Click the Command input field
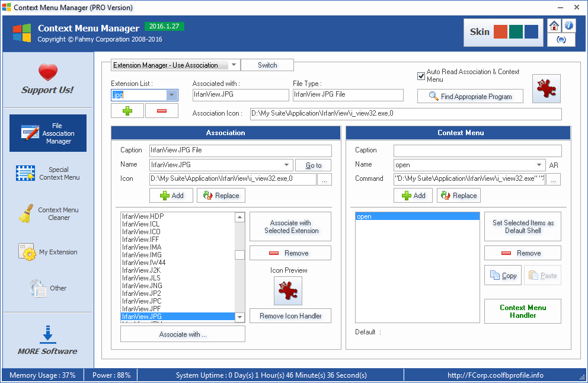This screenshot has height=383, width=588. (x=469, y=179)
